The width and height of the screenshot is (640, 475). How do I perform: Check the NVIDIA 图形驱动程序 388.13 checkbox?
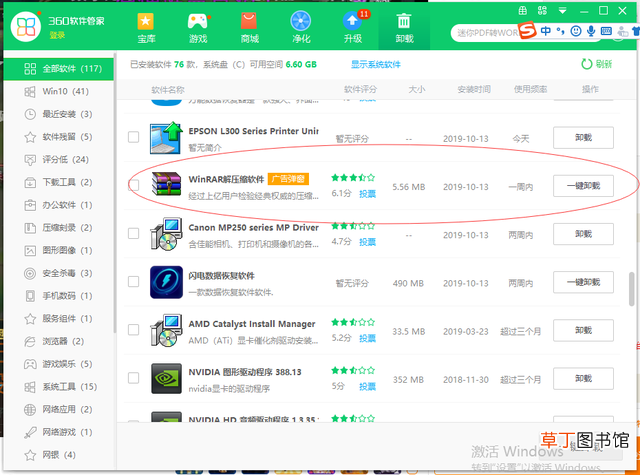(x=133, y=378)
